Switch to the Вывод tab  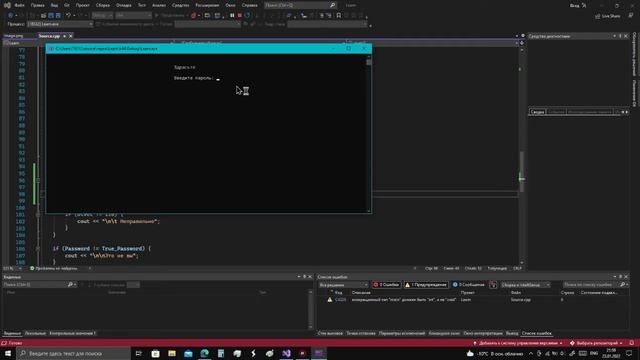pyautogui.click(x=512, y=333)
